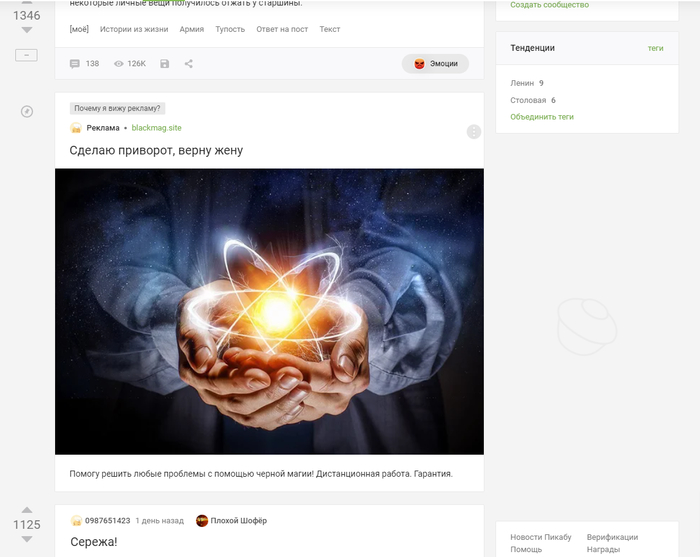Click the pin icon in the left gutter

(x=27, y=111)
